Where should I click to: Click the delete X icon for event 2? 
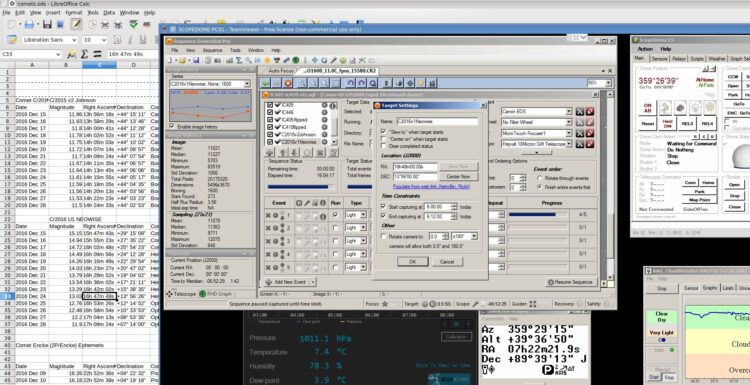pos(268,228)
